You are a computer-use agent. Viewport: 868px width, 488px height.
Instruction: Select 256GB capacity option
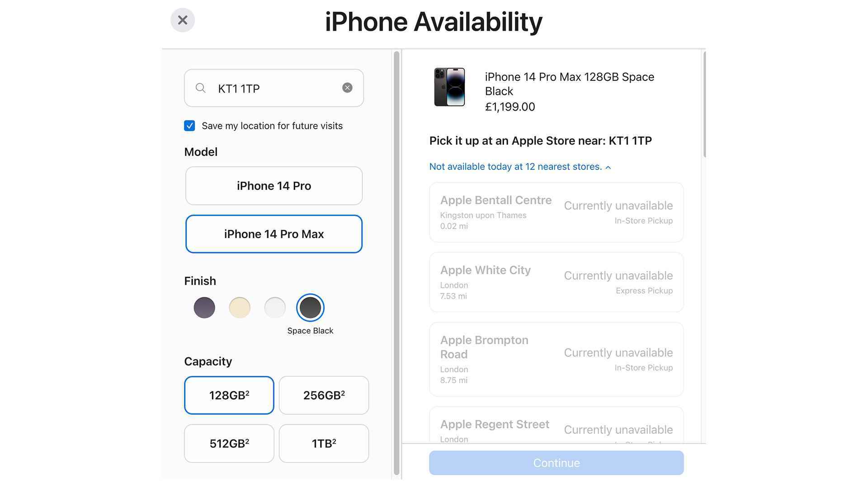pos(323,395)
